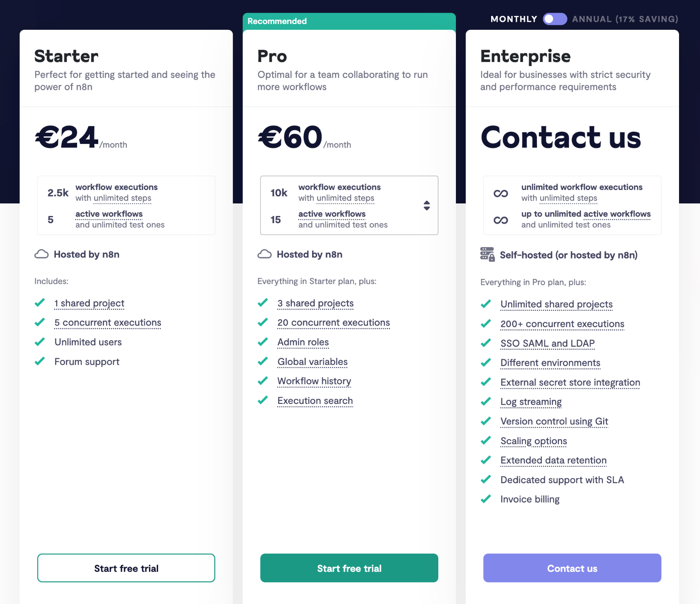This screenshot has width=700, height=604.
Task: Open Version control using Git info
Action: click(x=554, y=422)
